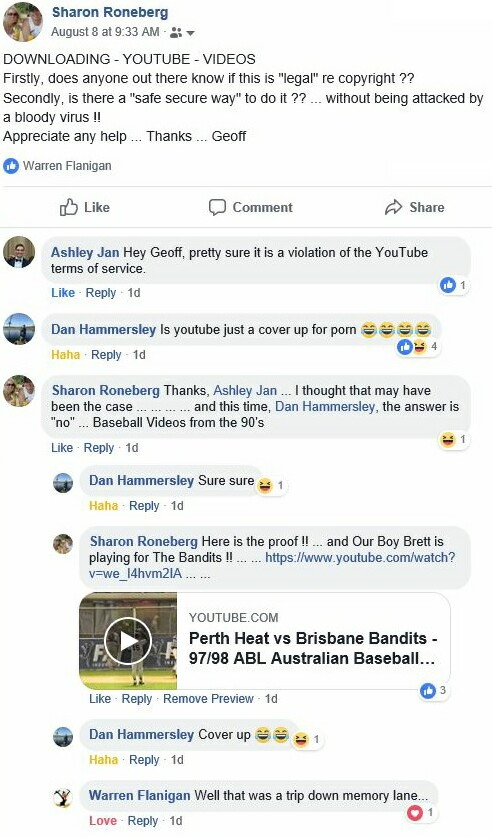Open the post audience dropdown arrow
The height and width of the screenshot is (837, 492).
[191, 33]
